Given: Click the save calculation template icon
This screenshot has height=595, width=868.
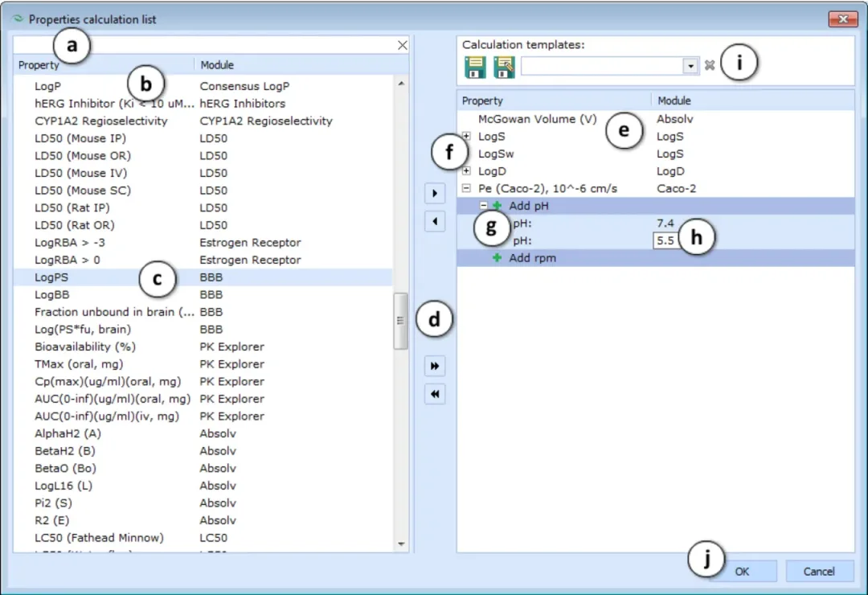Looking at the screenshot, I should [475, 67].
